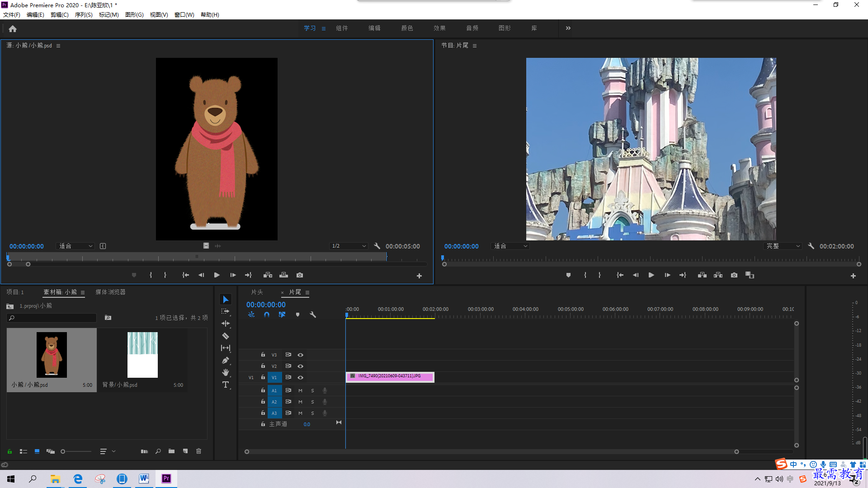Image resolution: width=868 pixels, height=488 pixels.
Task: Open source playback resolution dropdown 1/2
Action: (x=349, y=246)
